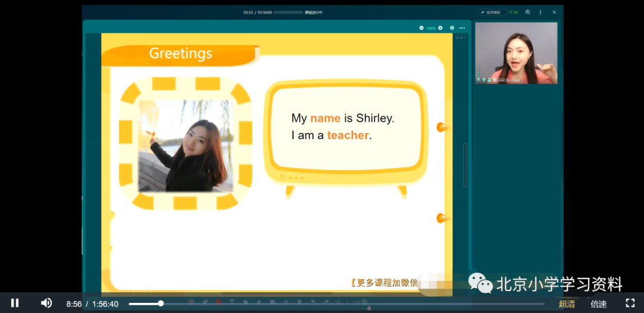Click the video progress bar handle

pos(161,303)
